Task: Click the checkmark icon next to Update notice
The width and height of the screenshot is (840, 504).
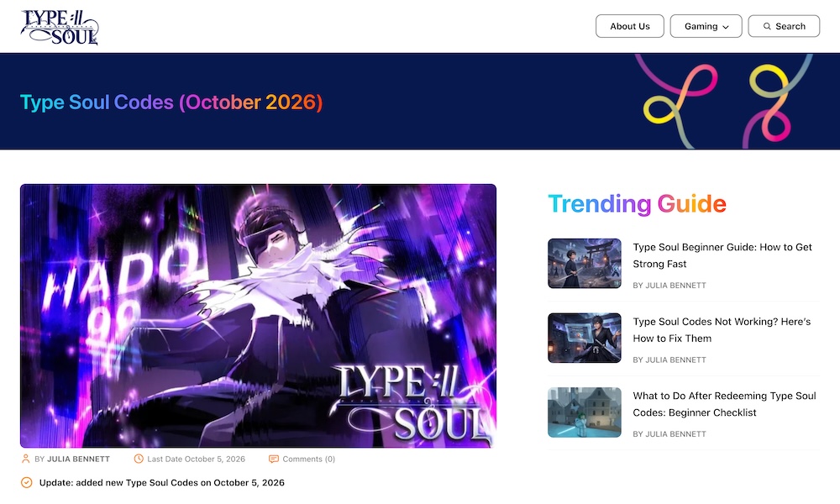Action: (x=26, y=482)
